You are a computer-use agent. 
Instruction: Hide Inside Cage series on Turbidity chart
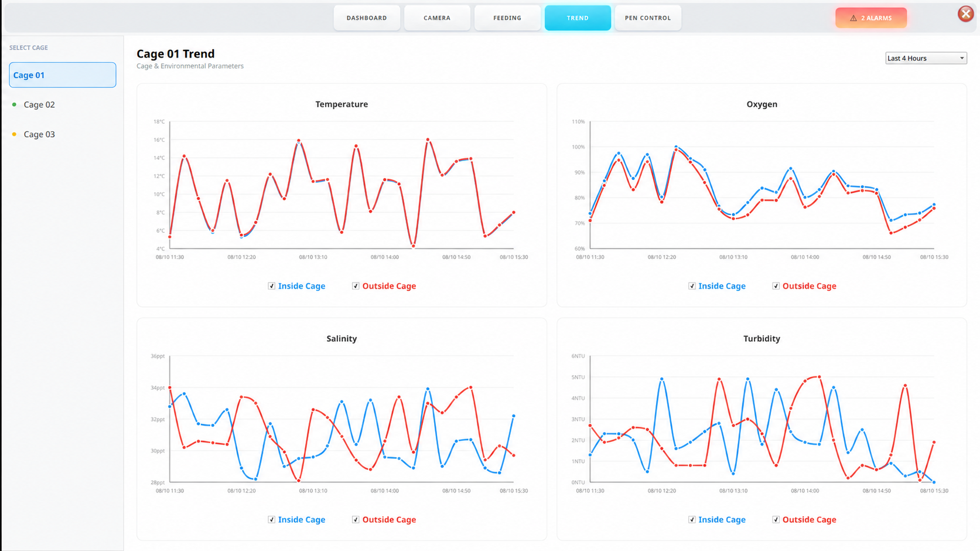point(692,519)
